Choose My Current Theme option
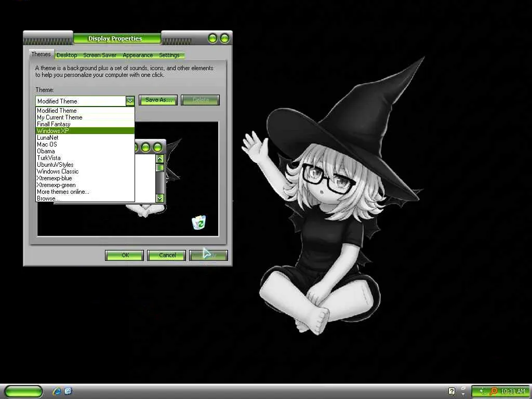Image resolution: width=532 pixels, height=399 pixels. click(85, 117)
